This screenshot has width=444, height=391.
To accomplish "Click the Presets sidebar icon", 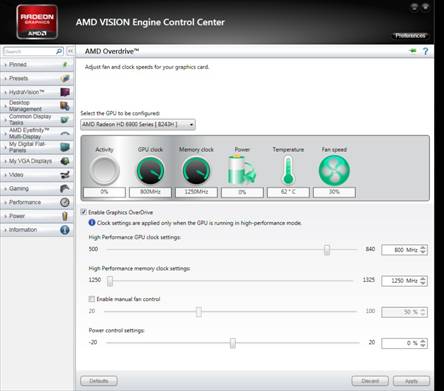I will pyautogui.click(x=65, y=78).
